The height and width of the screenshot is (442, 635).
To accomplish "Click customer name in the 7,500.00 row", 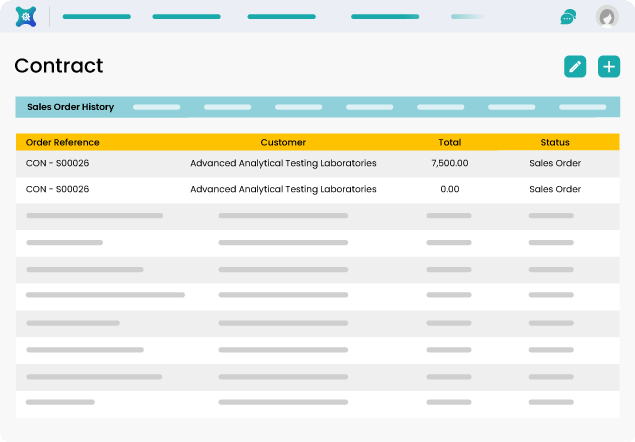I will [x=283, y=163].
